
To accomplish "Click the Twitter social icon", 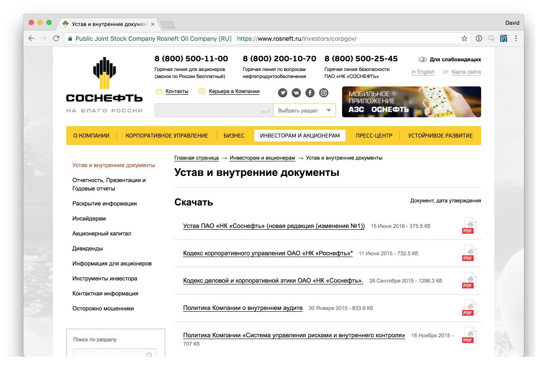I will coord(283,93).
